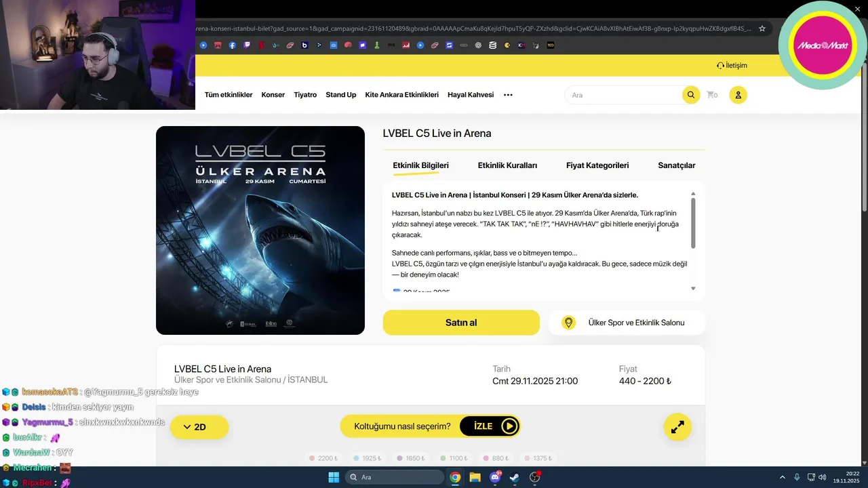Image resolution: width=868 pixels, height=488 pixels.
Task: Play the İZLE seat selection video
Action: [x=490, y=426]
